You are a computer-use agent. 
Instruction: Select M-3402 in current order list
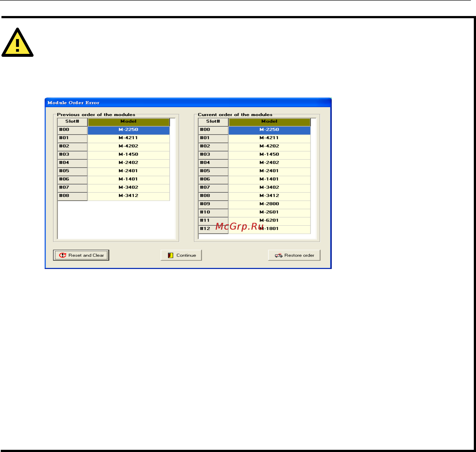(x=269, y=188)
